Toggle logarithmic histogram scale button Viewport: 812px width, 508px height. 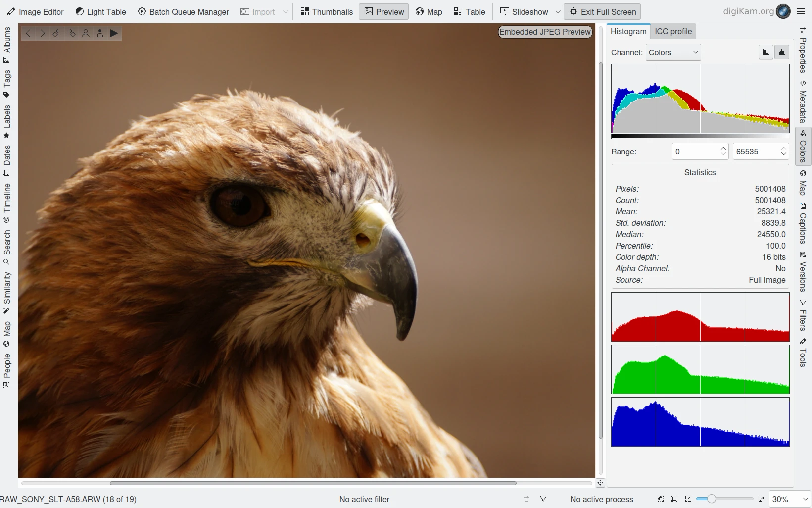click(x=782, y=52)
